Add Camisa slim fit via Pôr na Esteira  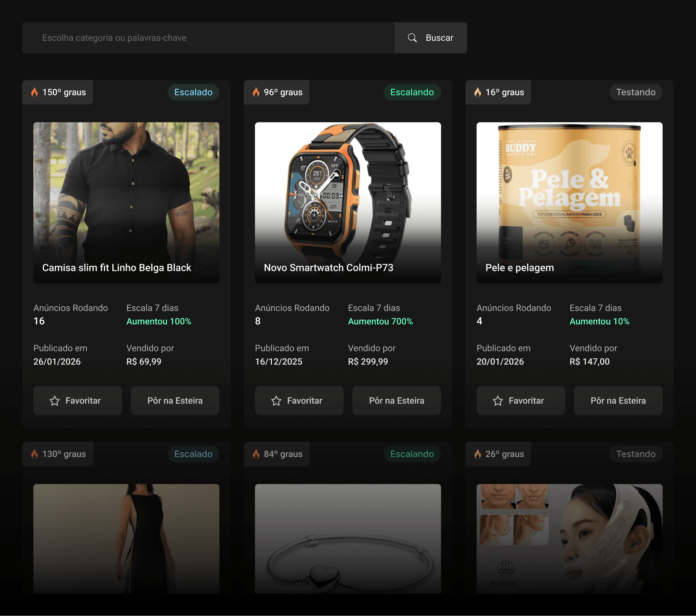[175, 400]
